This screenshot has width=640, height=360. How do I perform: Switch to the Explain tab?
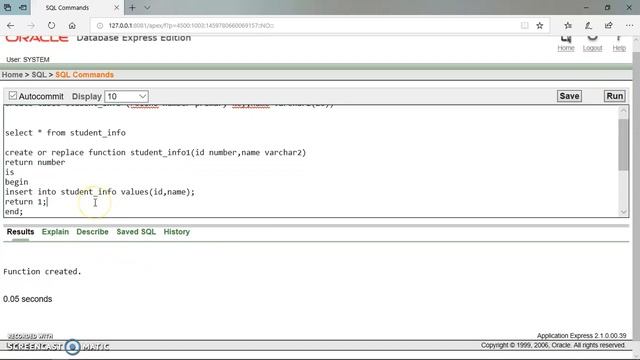55,232
